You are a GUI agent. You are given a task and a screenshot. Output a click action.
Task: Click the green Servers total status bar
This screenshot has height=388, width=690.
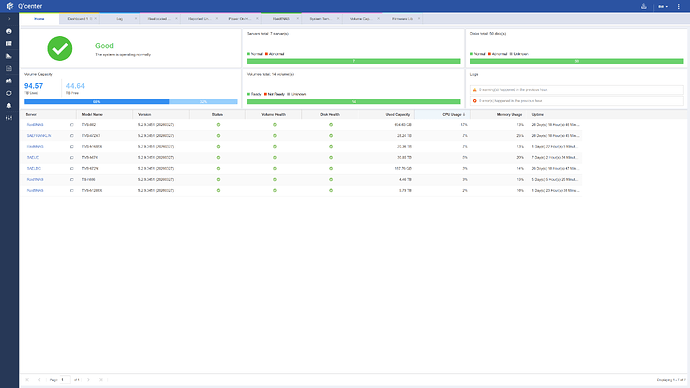(x=353, y=61)
